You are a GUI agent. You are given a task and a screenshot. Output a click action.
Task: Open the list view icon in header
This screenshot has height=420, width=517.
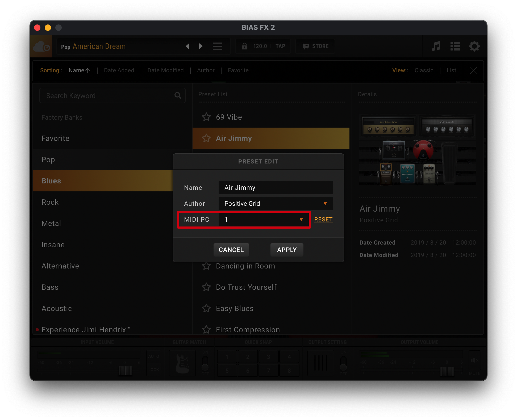pyautogui.click(x=455, y=46)
